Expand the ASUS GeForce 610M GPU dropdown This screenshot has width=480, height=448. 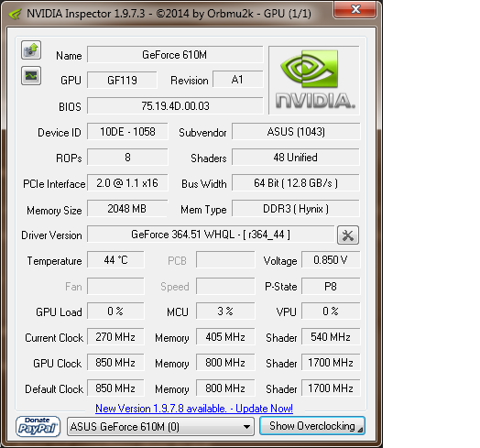[x=160, y=426]
